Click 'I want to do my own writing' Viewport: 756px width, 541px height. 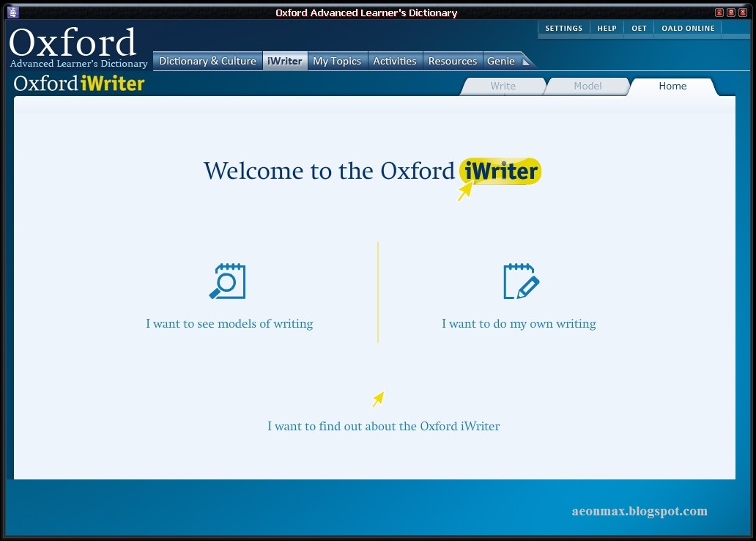click(x=519, y=323)
